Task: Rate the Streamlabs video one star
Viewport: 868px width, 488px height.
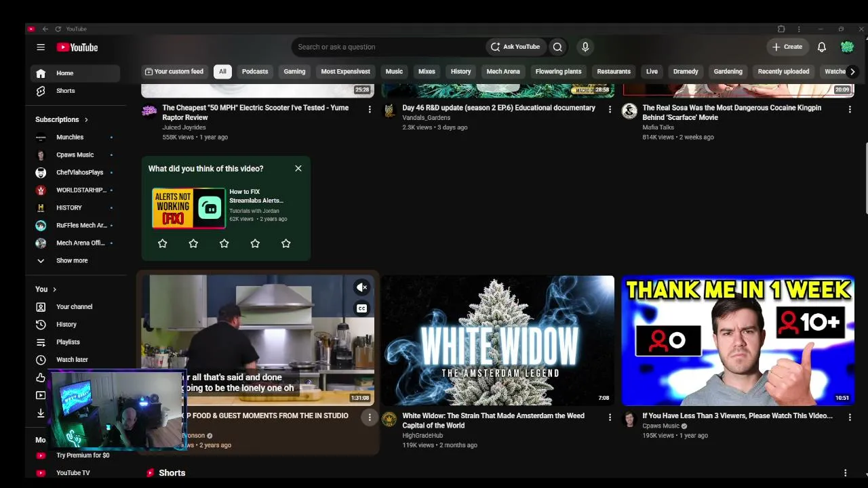Action: click(x=163, y=243)
